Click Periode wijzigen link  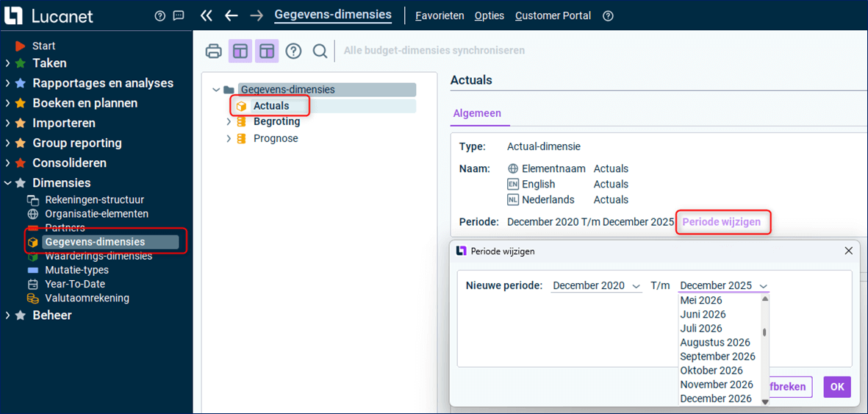[x=721, y=222]
